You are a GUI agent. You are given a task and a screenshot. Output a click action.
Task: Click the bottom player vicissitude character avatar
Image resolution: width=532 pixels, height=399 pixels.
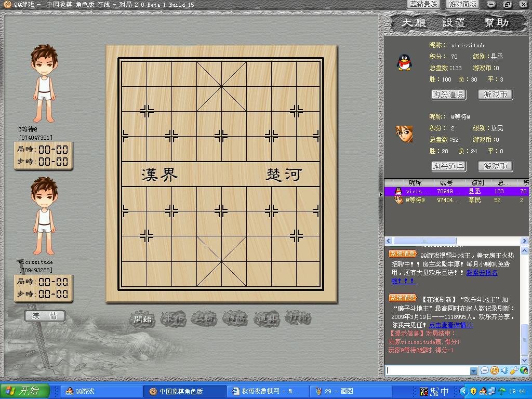click(44, 216)
